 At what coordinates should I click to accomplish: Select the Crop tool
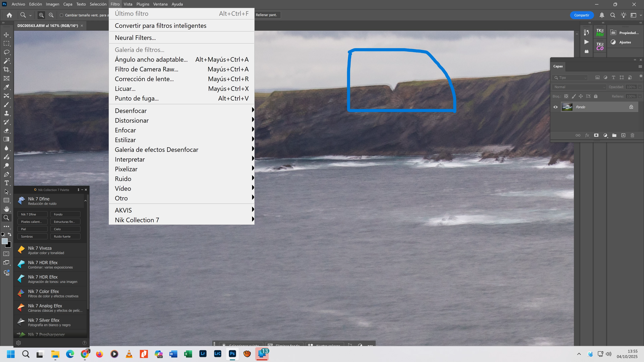(7, 69)
